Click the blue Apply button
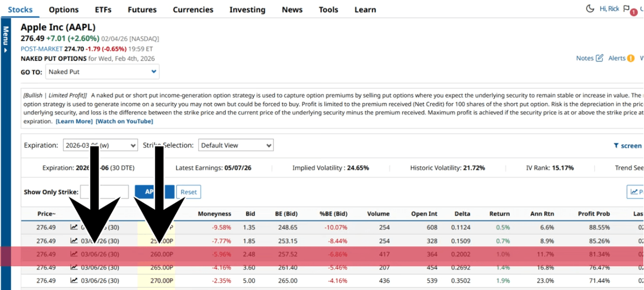This screenshot has width=644, height=290. point(155,191)
